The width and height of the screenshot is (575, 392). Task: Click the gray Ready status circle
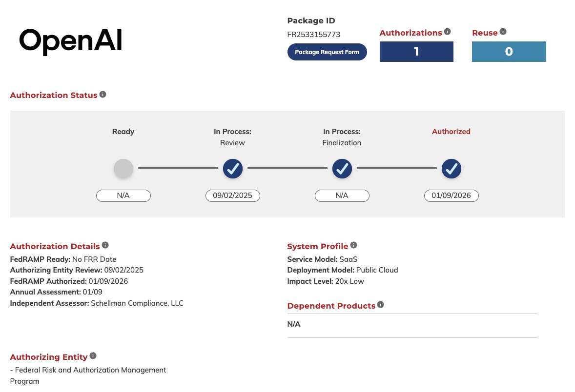pyautogui.click(x=123, y=169)
